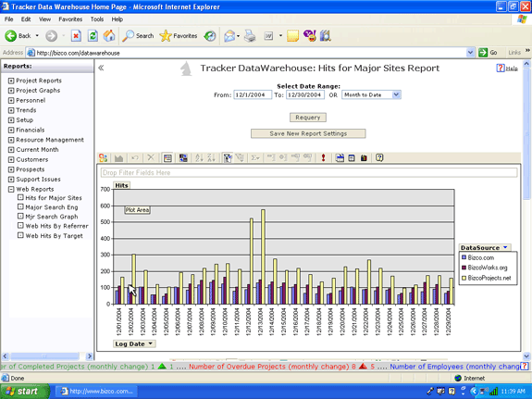Click the Delete X icon in chart toolbar
This screenshot has height=399, width=532.
pyautogui.click(x=151, y=157)
